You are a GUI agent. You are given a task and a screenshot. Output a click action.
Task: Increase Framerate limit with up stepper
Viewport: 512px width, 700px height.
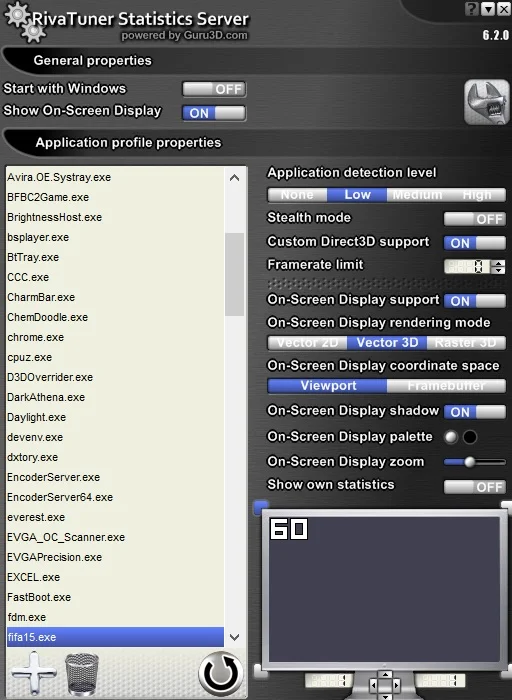498,263
